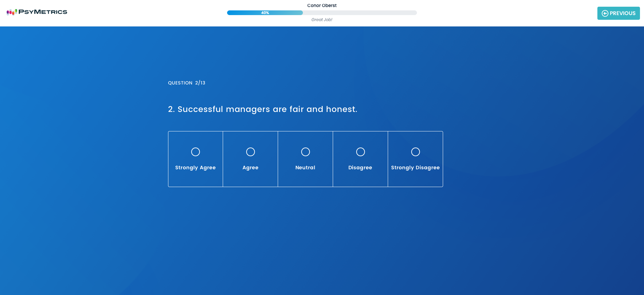Click the PsyMetrics brand name text

pos(43,12)
